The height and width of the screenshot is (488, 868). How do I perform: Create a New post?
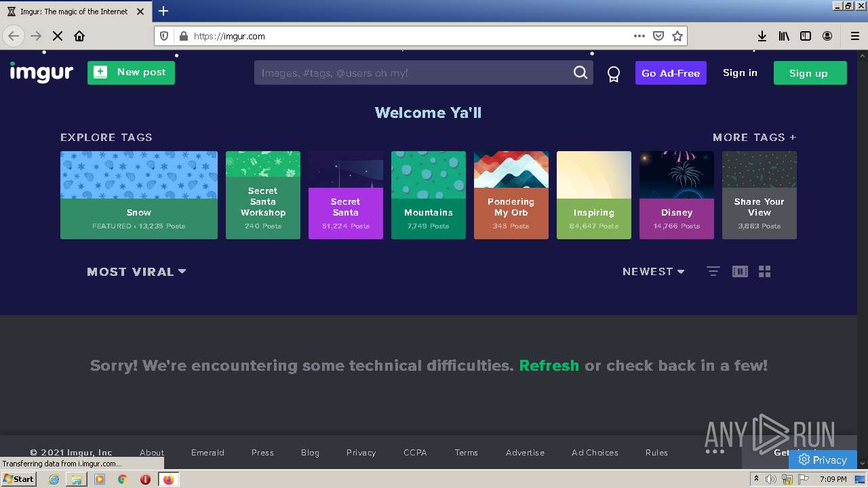pos(131,73)
